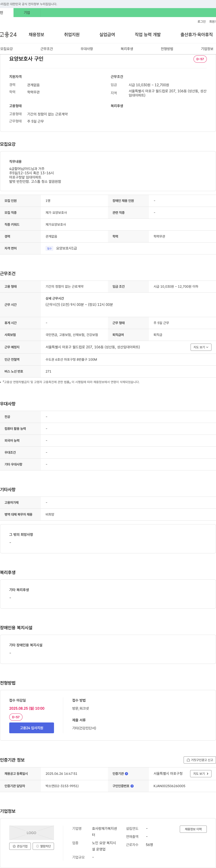The image size is (216, 868).
Task: Click the job title 요양보호사 구인
Action: click(26, 59)
